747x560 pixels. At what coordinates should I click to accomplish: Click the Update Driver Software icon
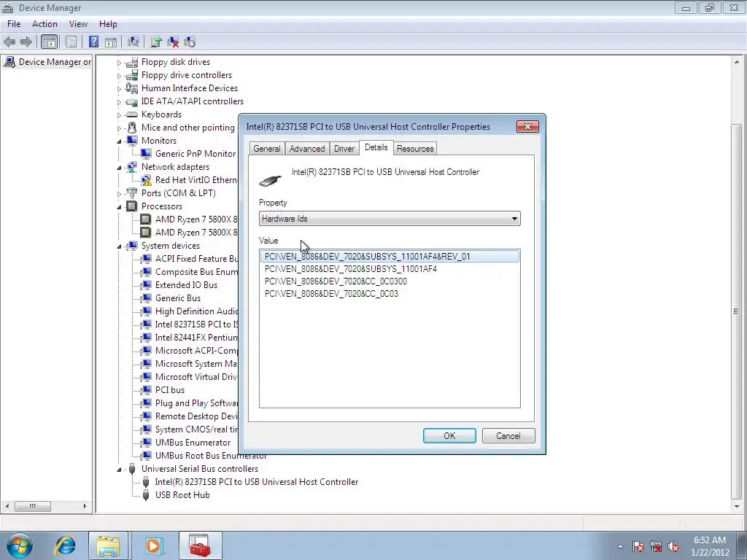click(156, 42)
